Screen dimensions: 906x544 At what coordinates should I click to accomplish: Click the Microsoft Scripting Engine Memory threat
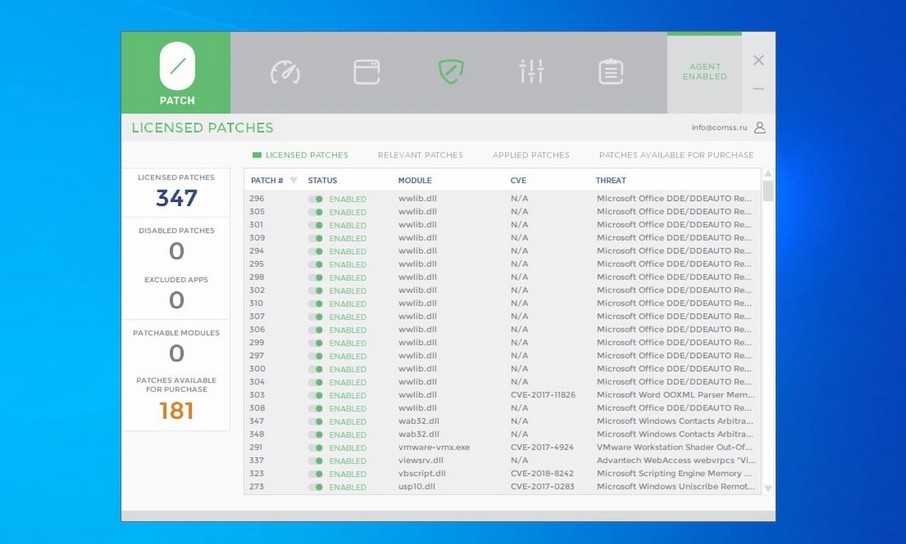pyautogui.click(x=674, y=473)
